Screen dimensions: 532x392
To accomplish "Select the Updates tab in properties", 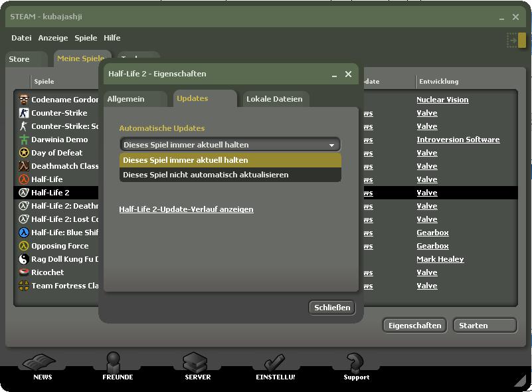I will pyautogui.click(x=205, y=98).
